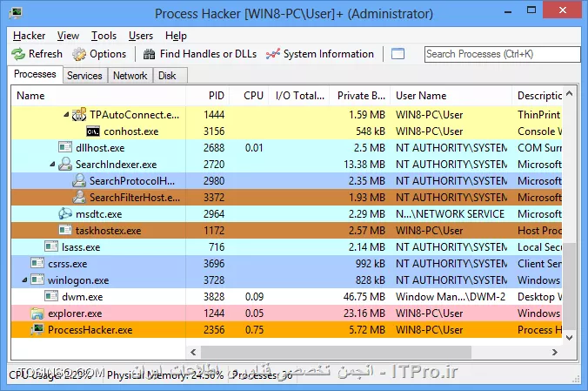Click the lsass.exe icon
588x391 pixels.
click(x=51, y=246)
